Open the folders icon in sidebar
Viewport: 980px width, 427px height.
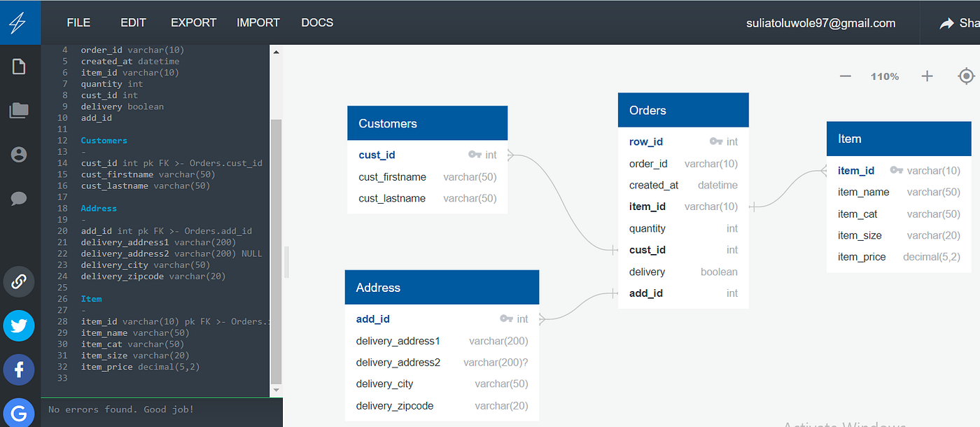click(x=19, y=110)
